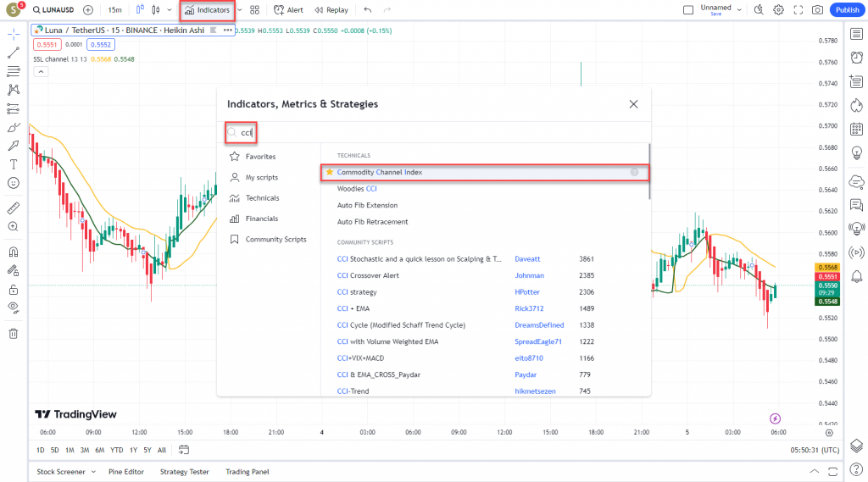868x482 pixels.
Task: Open the ideas lightbulb panel
Action: tap(856, 152)
